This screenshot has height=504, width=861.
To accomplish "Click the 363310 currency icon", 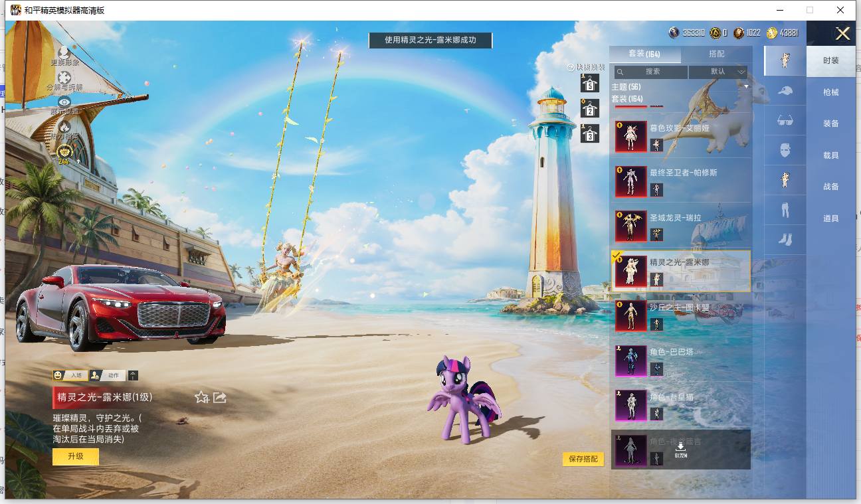I will pos(674,33).
